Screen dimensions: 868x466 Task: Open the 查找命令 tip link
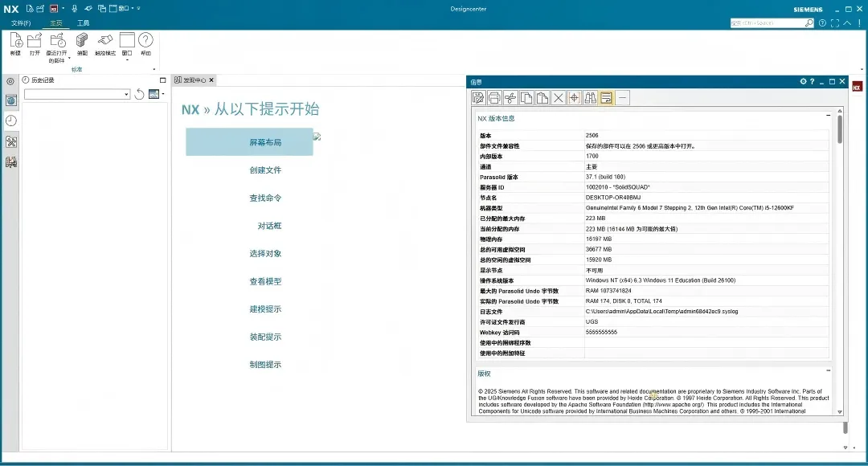265,198
